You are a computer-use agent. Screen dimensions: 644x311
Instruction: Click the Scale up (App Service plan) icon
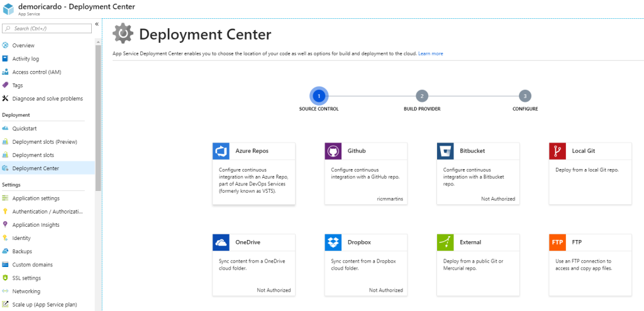point(5,305)
